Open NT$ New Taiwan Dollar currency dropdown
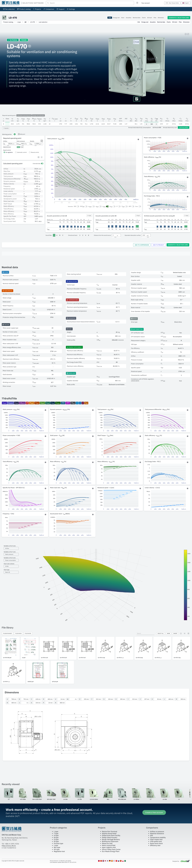Image resolution: width=192 pixels, height=868 pixels. [x=172, y=3]
